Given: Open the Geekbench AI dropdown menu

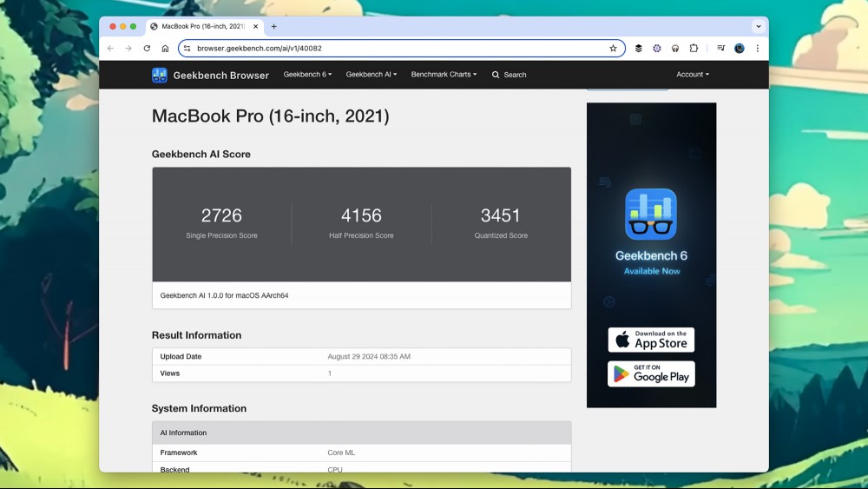Looking at the screenshot, I should coord(372,74).
